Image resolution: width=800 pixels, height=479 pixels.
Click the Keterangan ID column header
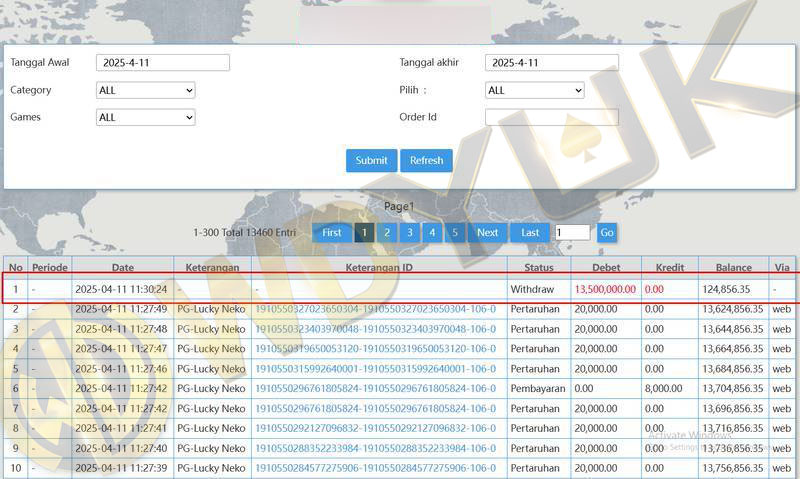pos(379,267)
